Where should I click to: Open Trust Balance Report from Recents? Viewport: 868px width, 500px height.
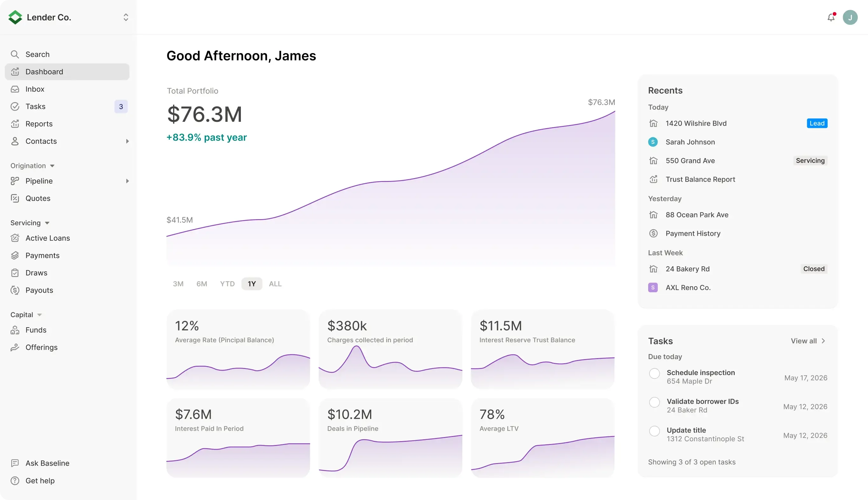pyautogui.click(x=738, y=179)
